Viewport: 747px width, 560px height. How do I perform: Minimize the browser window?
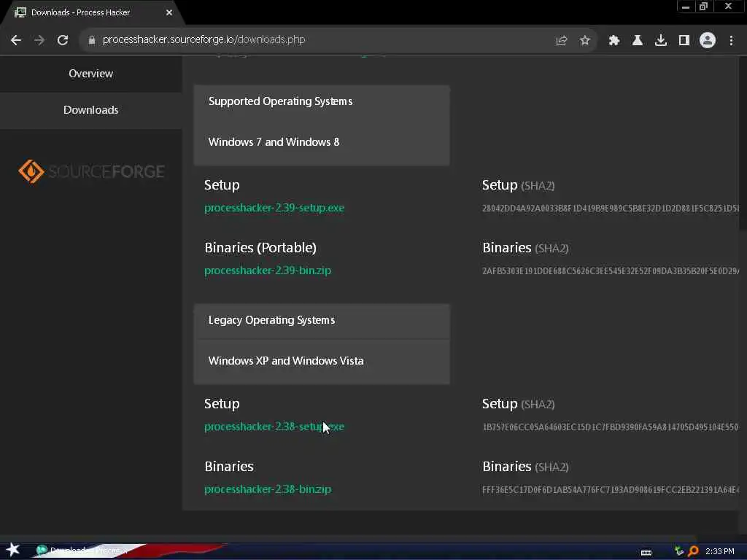[x=685, y=7]
